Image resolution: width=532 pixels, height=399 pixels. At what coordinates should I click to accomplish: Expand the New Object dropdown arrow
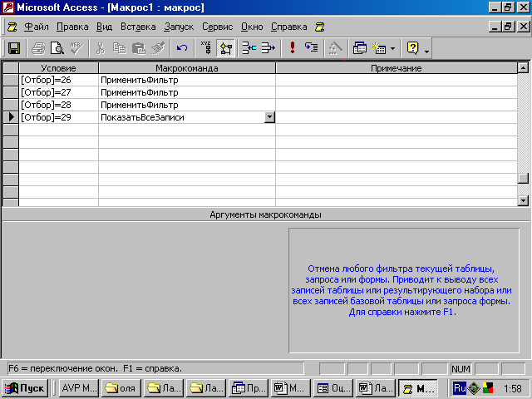tap(392, 48)
